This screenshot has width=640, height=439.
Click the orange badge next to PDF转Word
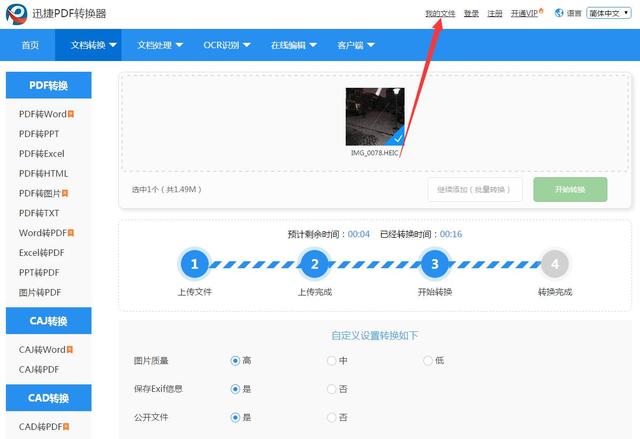pyautogui.click(x=71, y=114)
